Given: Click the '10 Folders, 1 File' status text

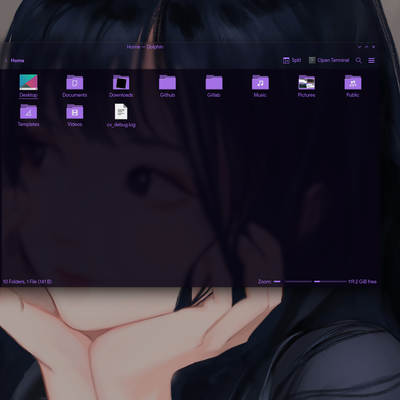Looking at the screenshot, I should pos(27,282).
